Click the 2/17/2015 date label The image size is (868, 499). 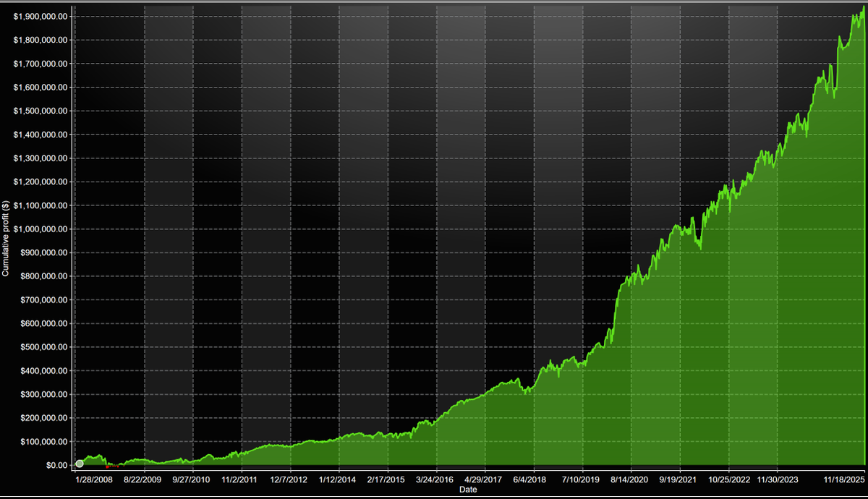pyautogui.click(x=386, y=479)
